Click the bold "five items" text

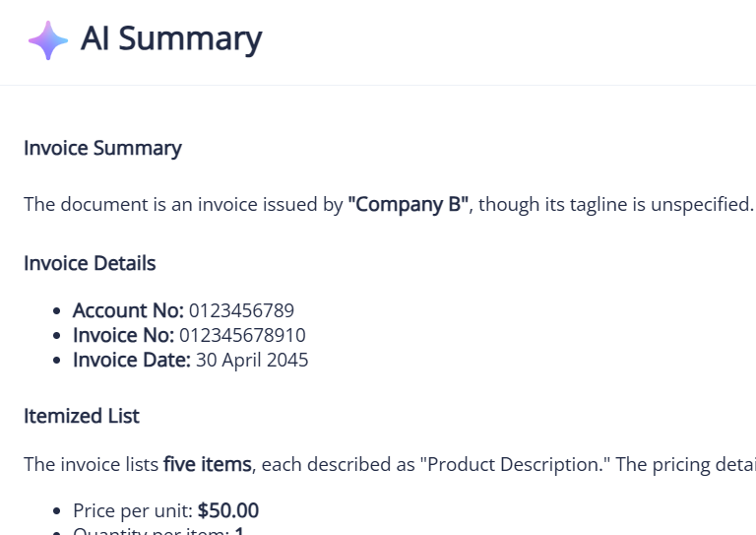(208, 465)
